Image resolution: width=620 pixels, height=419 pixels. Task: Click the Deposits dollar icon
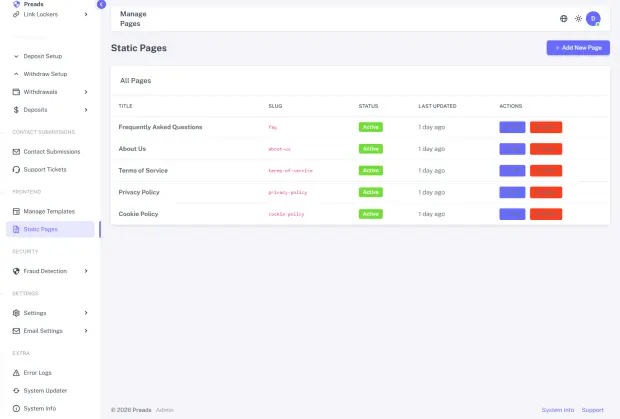(x=16, y=110)
